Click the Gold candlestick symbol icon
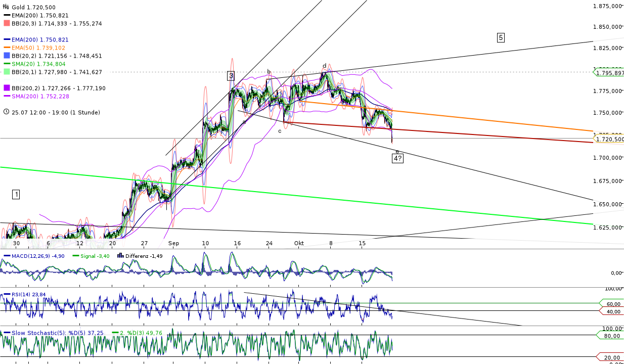The height and width of the screenshot is (364, 624). click(x=5, y=7)
